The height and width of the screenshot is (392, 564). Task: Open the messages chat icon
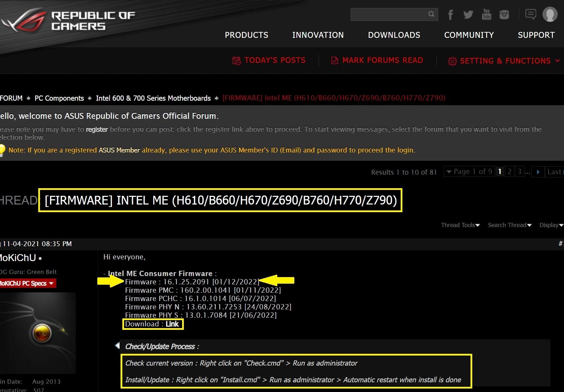(x=531, y=15)
